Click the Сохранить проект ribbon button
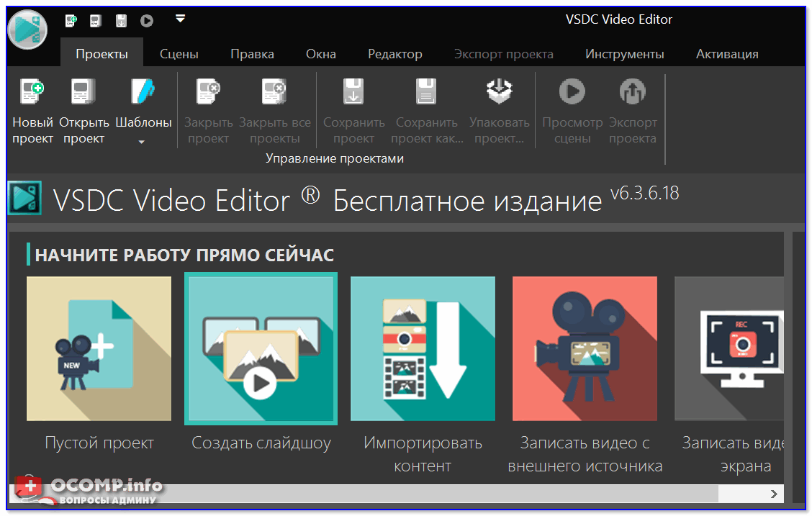Viewport: 812px width, 516px height. click(353, 112)
